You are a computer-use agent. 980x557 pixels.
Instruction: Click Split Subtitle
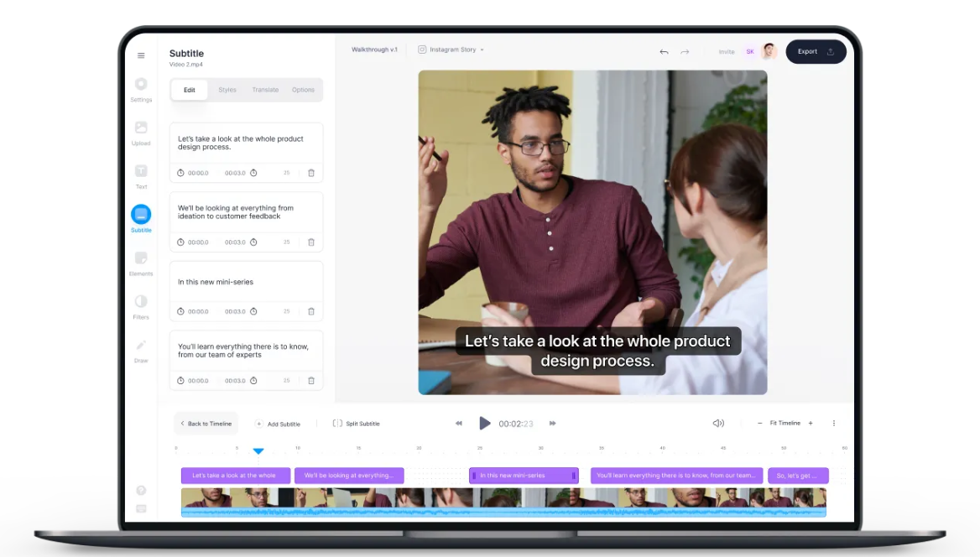pyautogui.click(x=357, y=424)
